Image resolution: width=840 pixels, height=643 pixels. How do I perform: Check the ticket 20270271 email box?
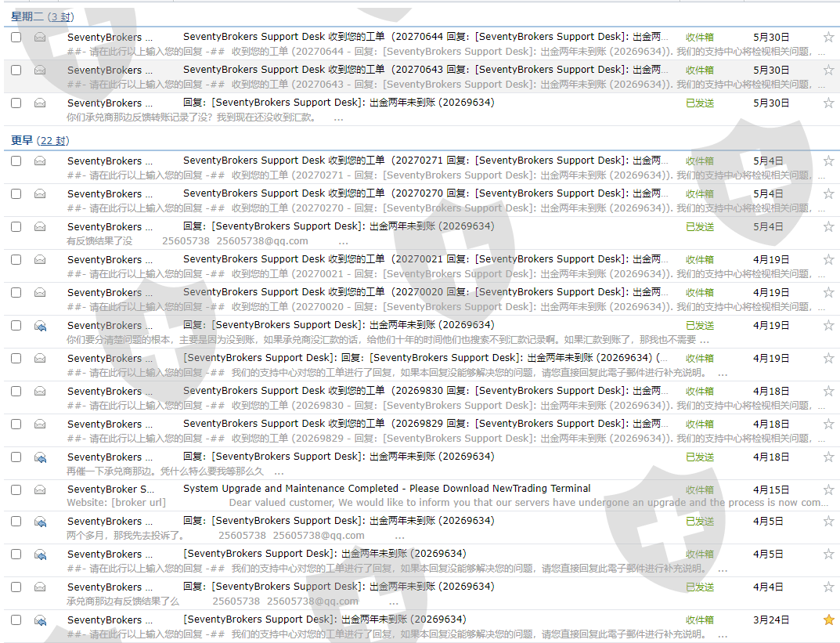click(16, 161)
